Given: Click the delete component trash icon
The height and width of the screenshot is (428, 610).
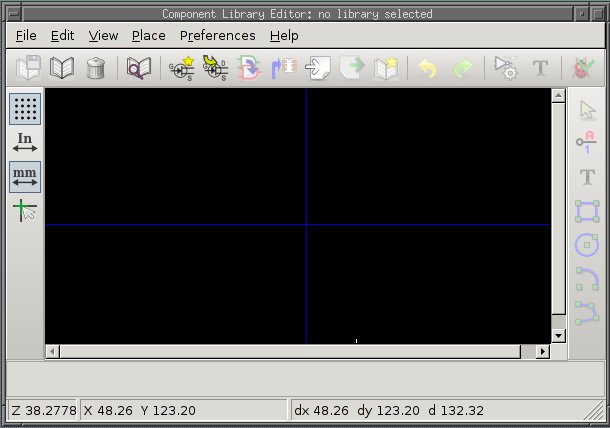Looking at the screenshot, I should click(x=95, y=68).
